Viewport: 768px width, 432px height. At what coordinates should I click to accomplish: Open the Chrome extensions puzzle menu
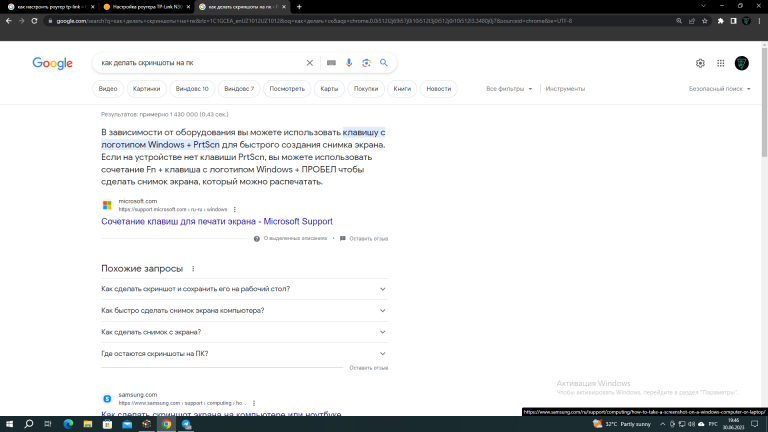[720, 21]
